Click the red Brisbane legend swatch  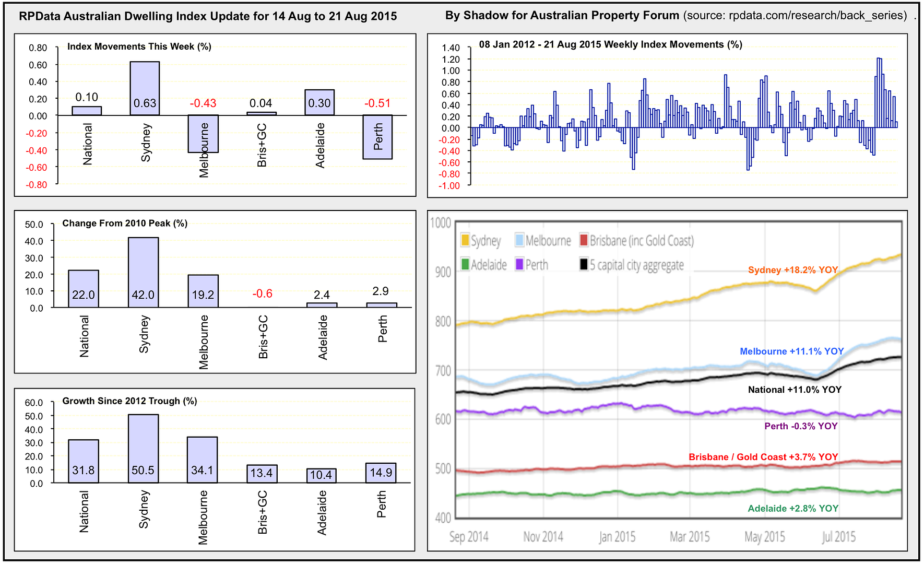(584, 240)
